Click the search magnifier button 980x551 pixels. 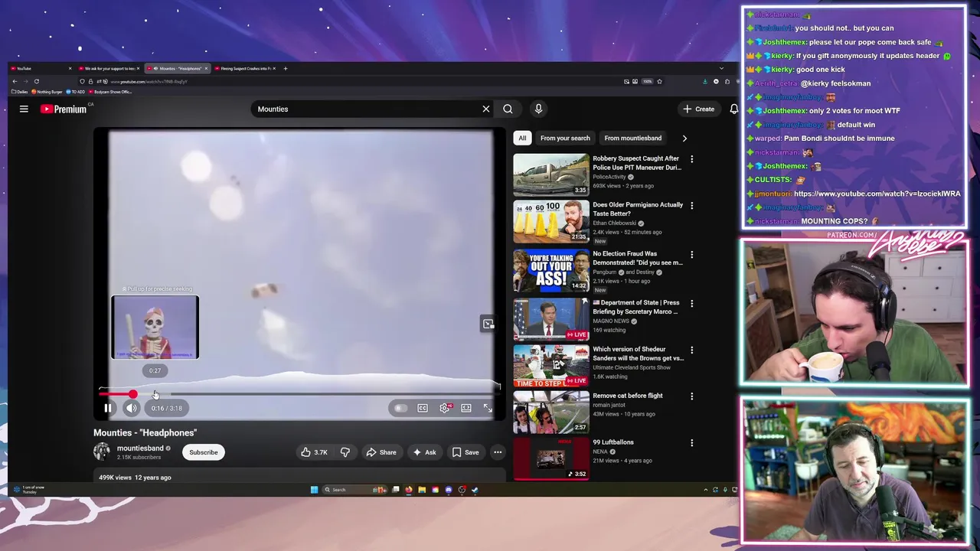click(508, 109)
